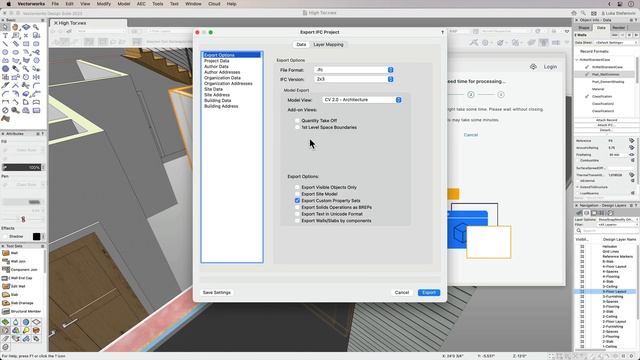Open the Cloud menu
This screenshot has height=360, width=640.
214,4
